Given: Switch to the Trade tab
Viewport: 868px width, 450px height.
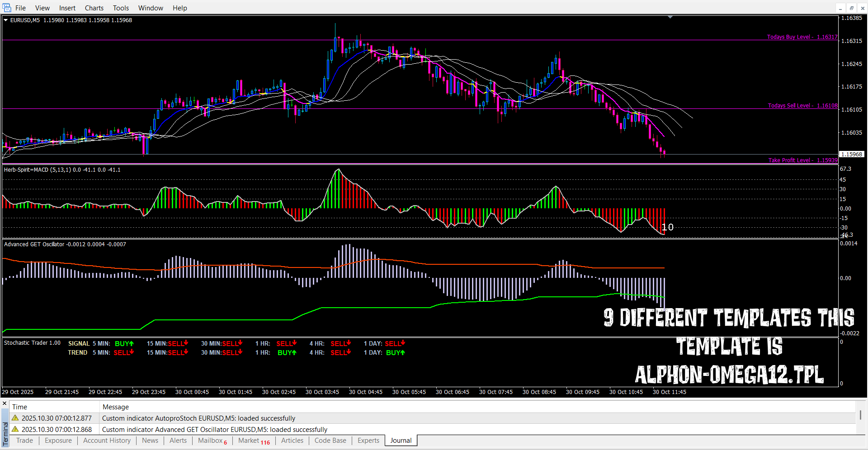Looking at the screenshot, I should point(24,441).
